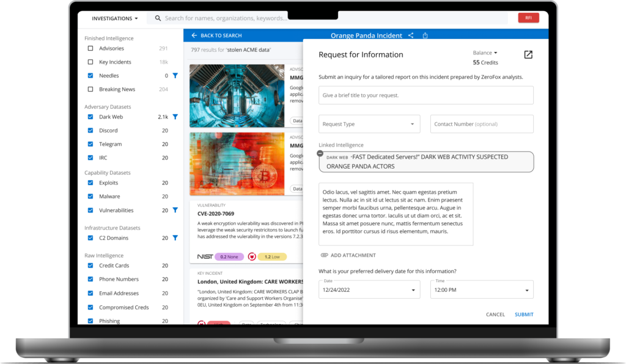This screenshot has height=364, width=626.
Task: Enable the Advisories checkbox
Action: pos(90,48)
